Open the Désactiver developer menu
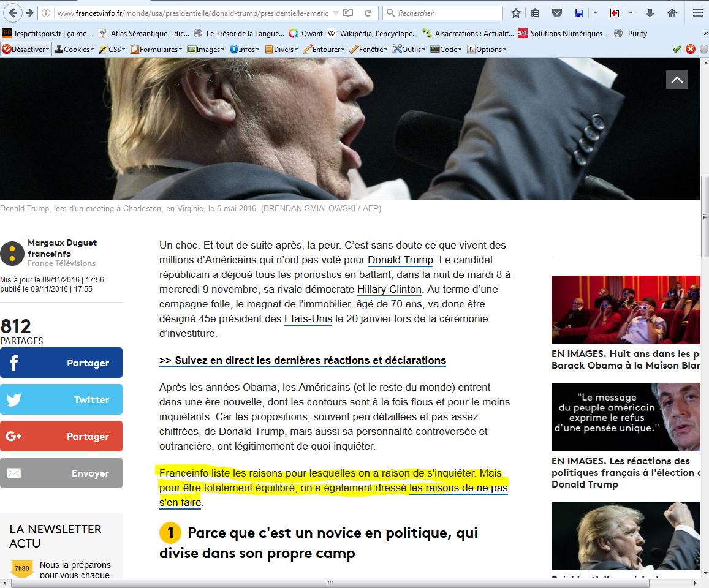This screenshot has width=709, height=588. [x=26, y=49]
